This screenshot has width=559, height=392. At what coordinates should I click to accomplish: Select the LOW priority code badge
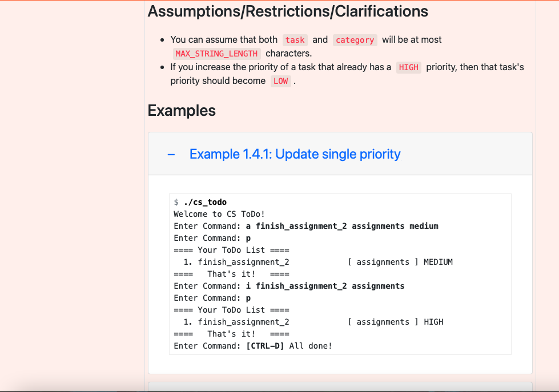(x=280, y=81)
